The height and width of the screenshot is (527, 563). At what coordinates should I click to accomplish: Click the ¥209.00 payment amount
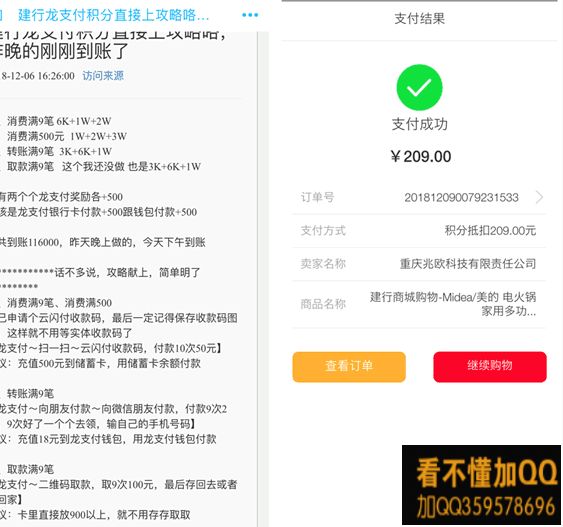420,157
